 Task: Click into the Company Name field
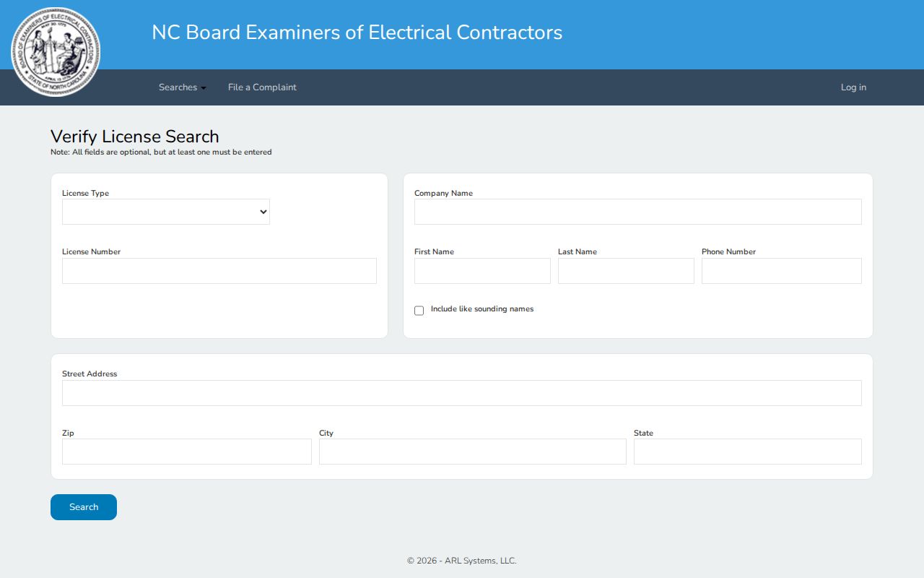(638, 212)
